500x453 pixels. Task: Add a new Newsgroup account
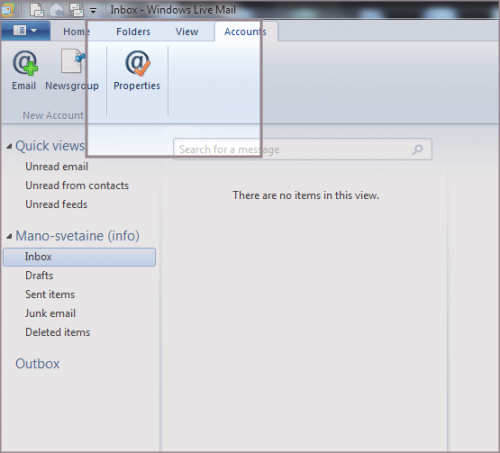72,70
